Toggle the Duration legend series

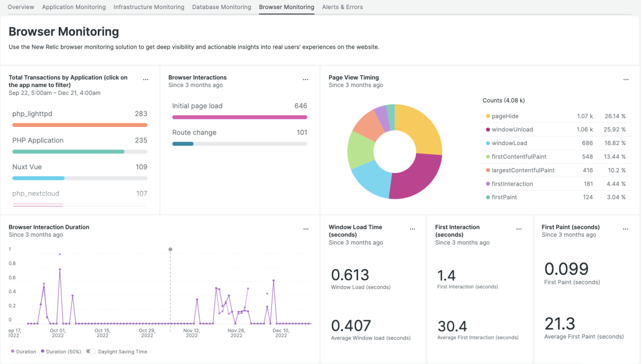tap(23, 352)
